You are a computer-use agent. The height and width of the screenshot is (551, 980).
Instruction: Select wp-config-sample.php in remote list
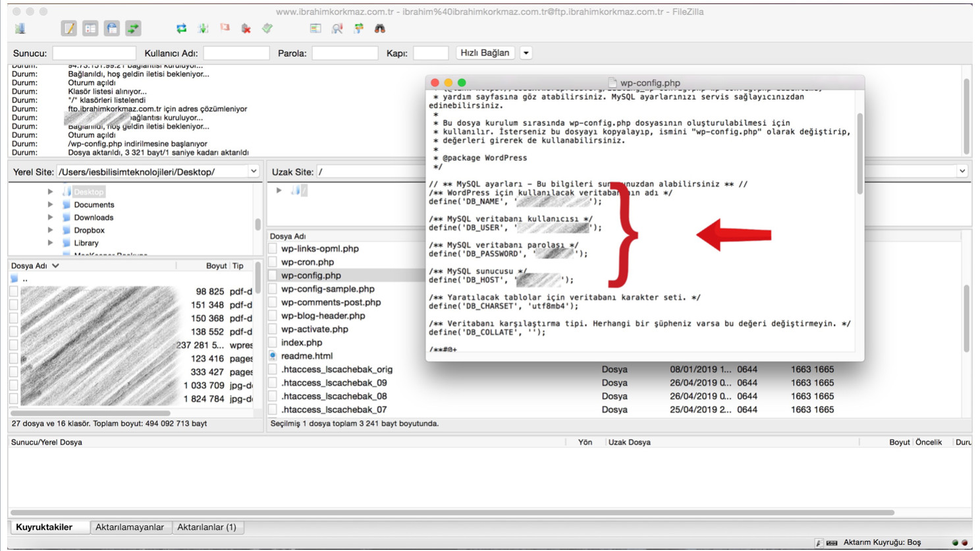point(328,289)
